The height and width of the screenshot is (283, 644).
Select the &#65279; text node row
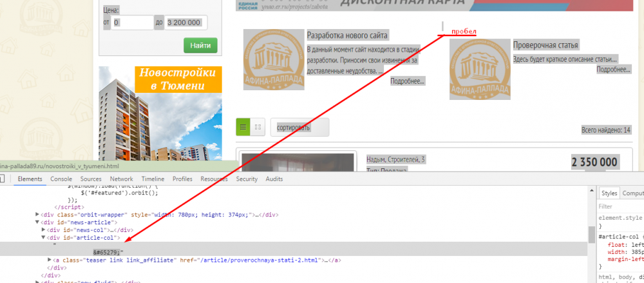(294, 248)
